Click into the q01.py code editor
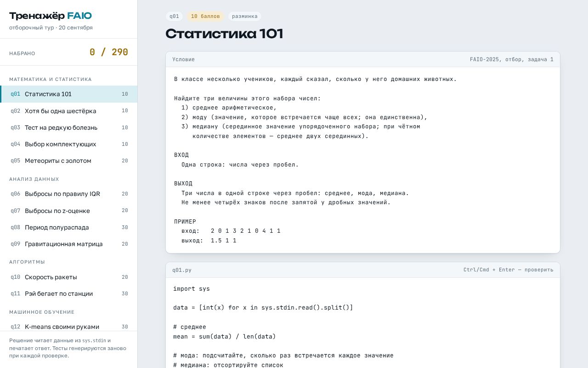Screen dimensions: 588x368 [363, 323]
